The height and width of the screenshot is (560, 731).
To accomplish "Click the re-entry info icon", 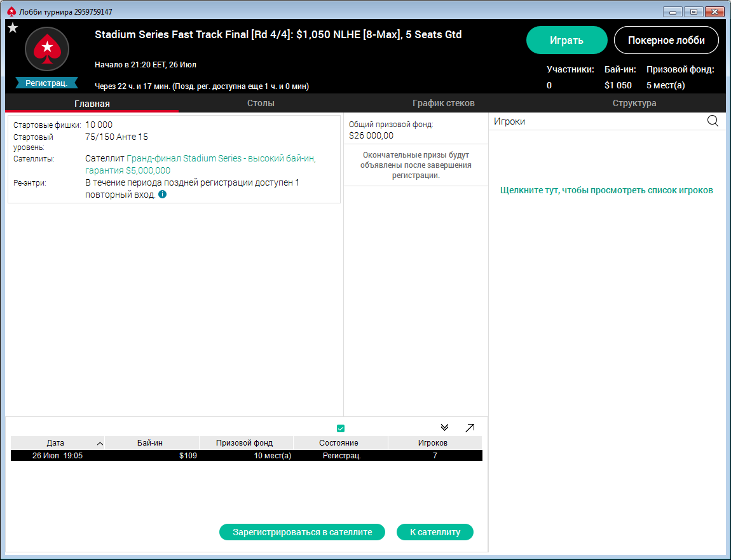I will 162,195.
